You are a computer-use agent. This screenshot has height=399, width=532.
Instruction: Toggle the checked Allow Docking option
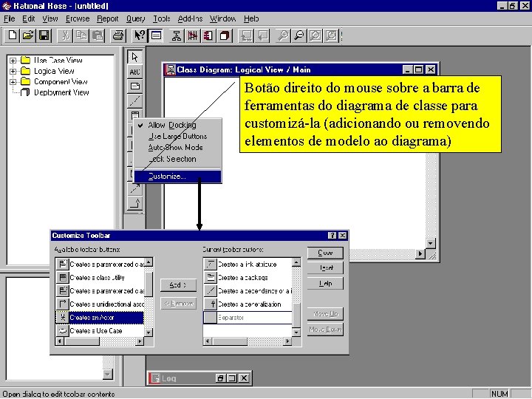tap(178, 125)
